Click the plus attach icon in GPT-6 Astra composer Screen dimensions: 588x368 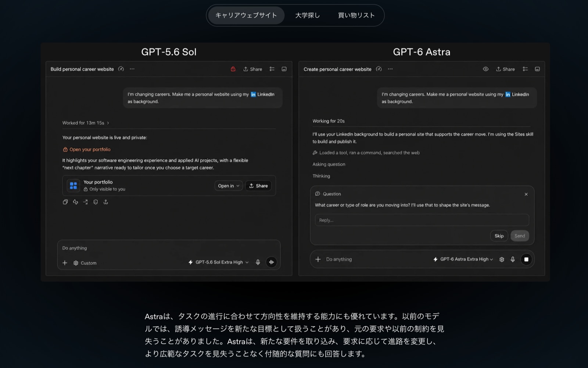coord(318,259)
